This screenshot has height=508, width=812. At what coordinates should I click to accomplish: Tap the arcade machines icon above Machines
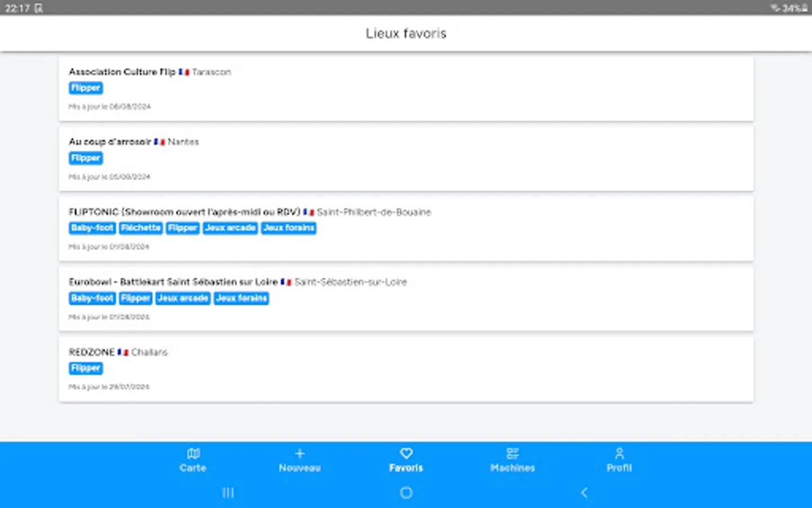tap(513, 453)
